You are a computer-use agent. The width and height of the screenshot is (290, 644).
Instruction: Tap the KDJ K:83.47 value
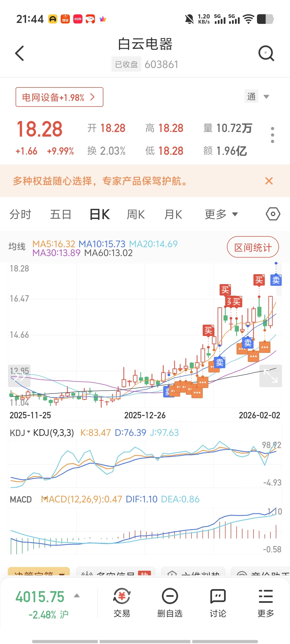click(x=96, y=433)
